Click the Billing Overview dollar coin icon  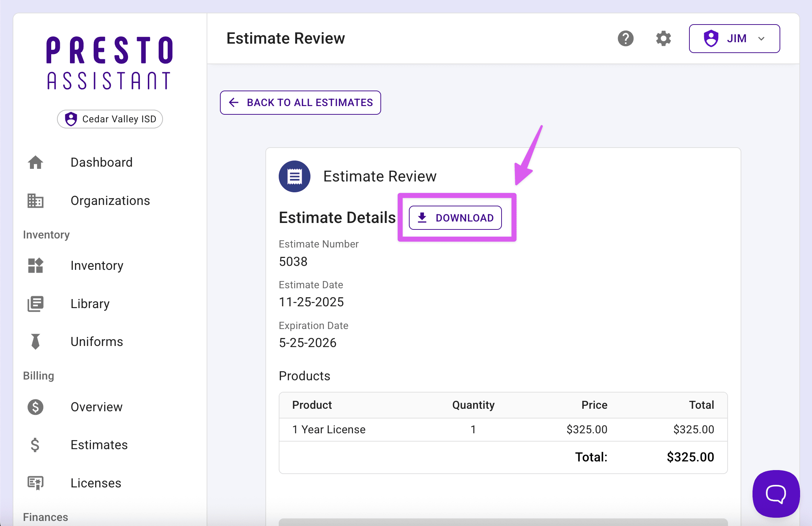pos(35,407)
